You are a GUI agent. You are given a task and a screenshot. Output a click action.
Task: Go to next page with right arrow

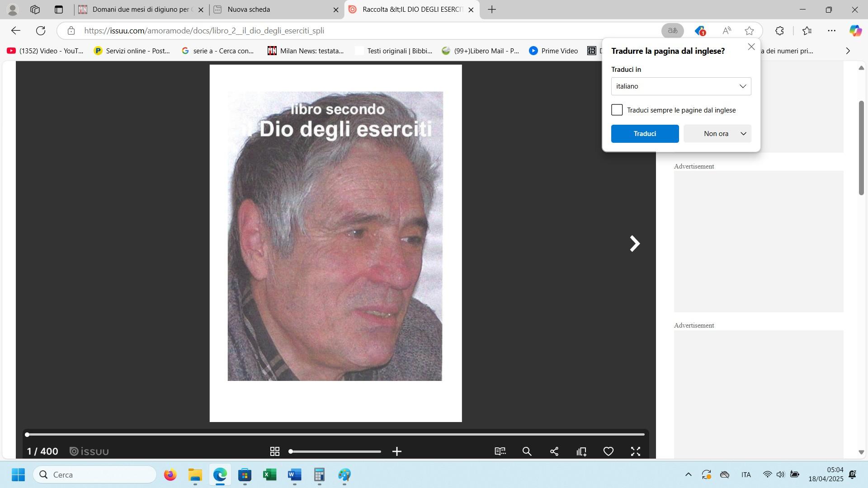point(635,244)
